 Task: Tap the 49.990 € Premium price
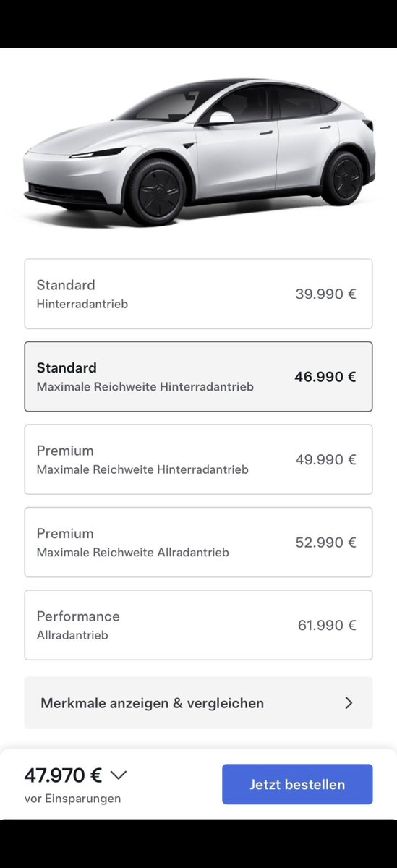pyautogui.click(x=325, y=459)
